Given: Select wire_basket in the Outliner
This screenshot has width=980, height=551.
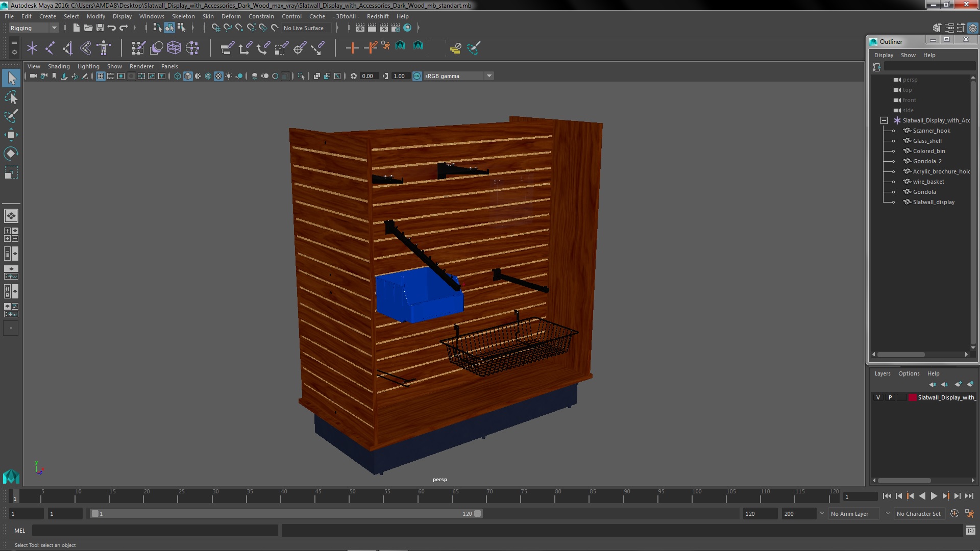Looking at the screenshot, I should (x=928, y=182).
